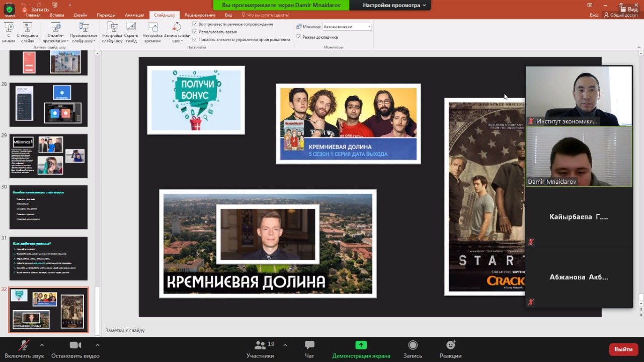The image size is (644, 362).
Task: Open the Монитор combo box
Action: (x=347, y=27)
